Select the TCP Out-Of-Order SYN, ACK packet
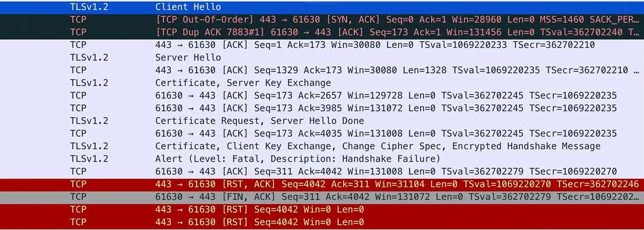The width and height of the screenshot is (644, 230). (322, 20)
